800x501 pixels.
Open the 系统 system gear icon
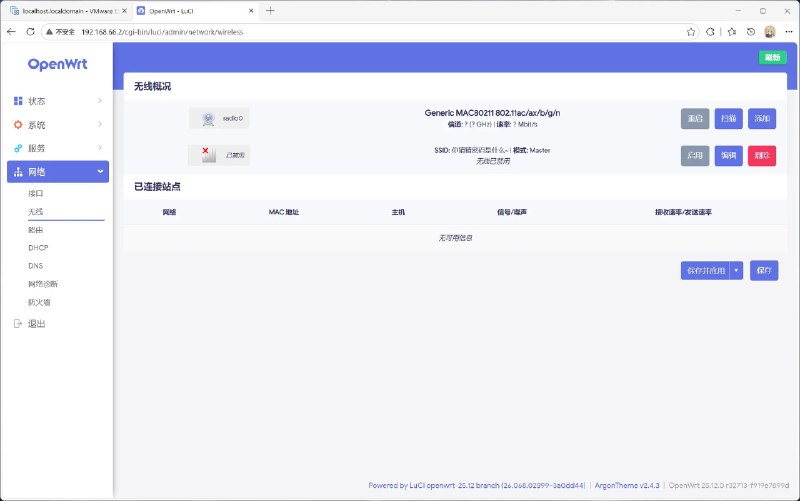tap(18, 124)
